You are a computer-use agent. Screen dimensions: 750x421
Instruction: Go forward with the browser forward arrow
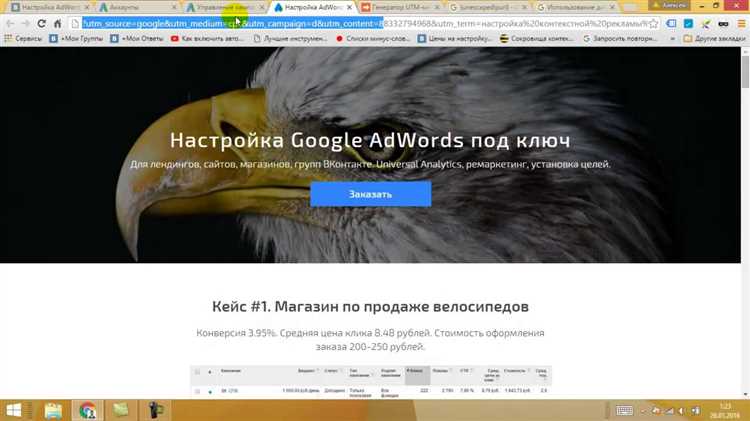25,23
